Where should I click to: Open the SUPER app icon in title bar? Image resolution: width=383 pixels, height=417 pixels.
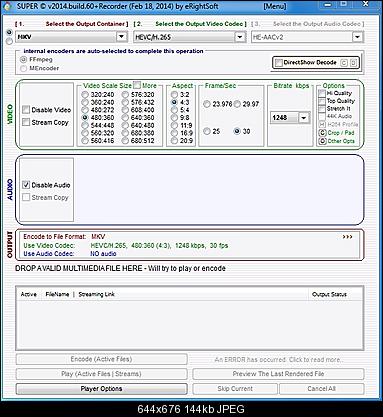tap(7, 6)
